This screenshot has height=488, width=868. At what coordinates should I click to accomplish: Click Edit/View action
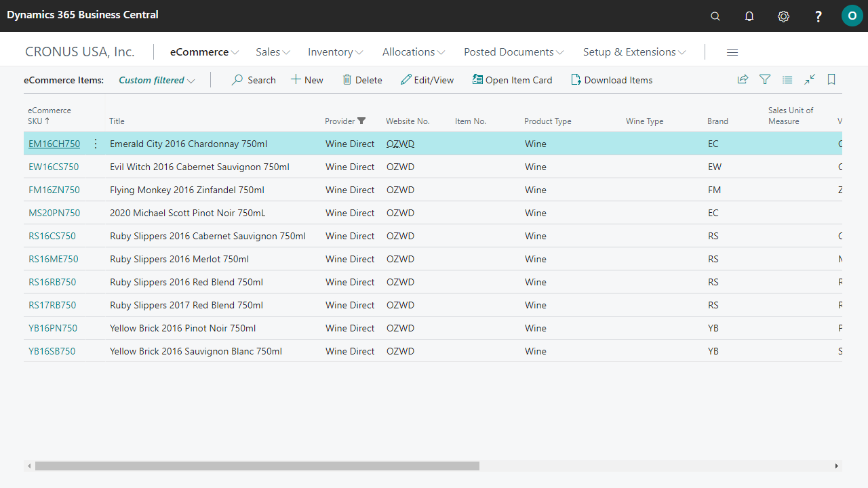point(427,80)
